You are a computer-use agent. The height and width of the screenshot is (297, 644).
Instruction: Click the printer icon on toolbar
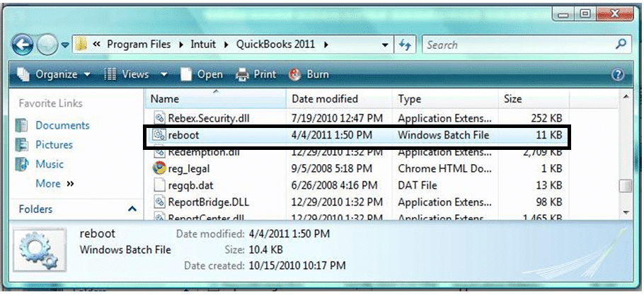click(242, 75)
